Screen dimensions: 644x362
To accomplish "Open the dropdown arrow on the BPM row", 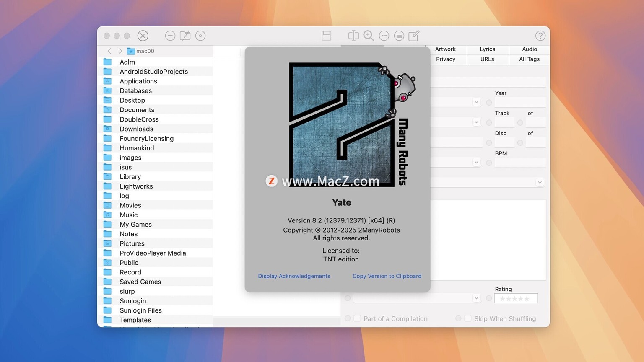I will point(476,162).
